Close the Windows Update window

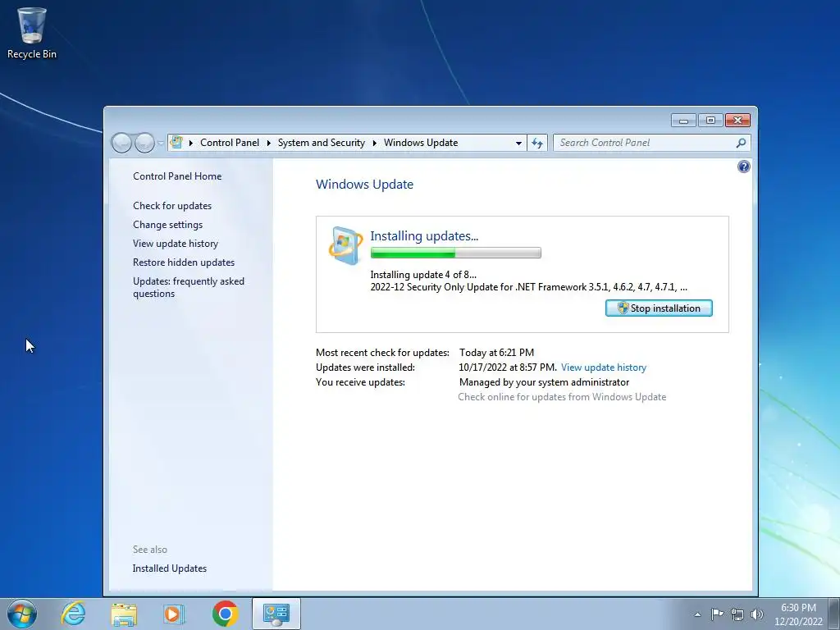click(737, 121)
